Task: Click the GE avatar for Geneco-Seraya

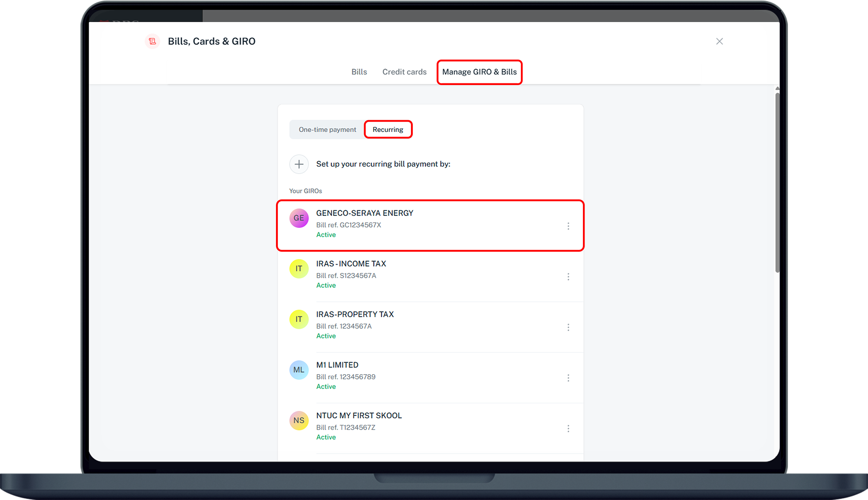Action: click(x=299, y=218)
